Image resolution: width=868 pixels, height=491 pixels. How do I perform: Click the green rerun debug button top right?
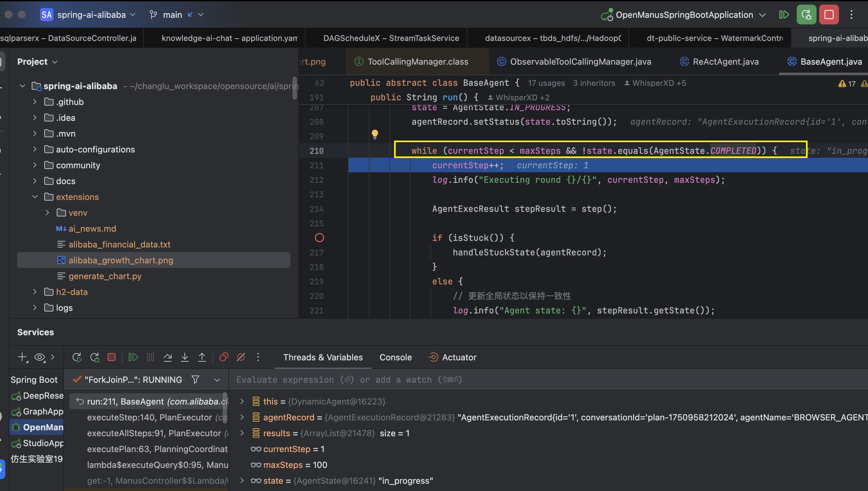click(x=806, y=15)
